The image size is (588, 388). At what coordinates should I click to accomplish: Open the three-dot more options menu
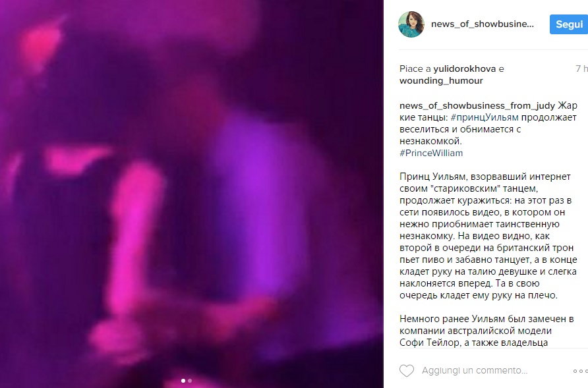581,371
